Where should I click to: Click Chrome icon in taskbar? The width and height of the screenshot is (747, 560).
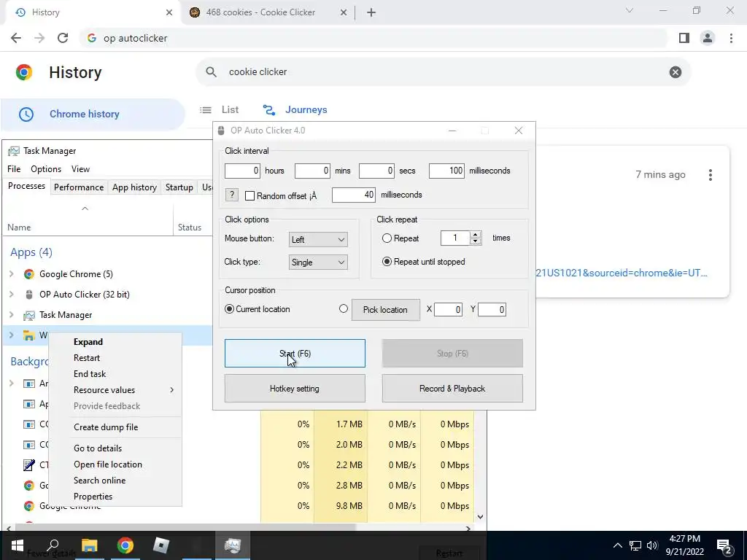125,545
